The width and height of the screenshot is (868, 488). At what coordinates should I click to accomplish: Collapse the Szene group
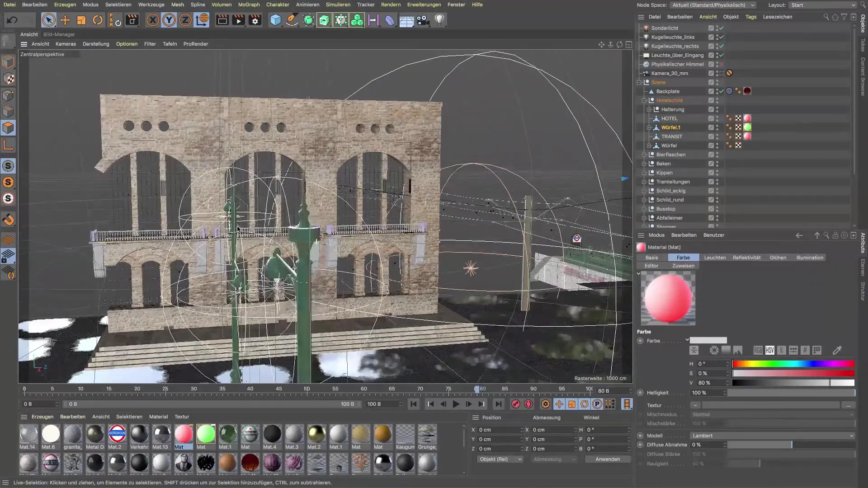click(x=639, y=82)
